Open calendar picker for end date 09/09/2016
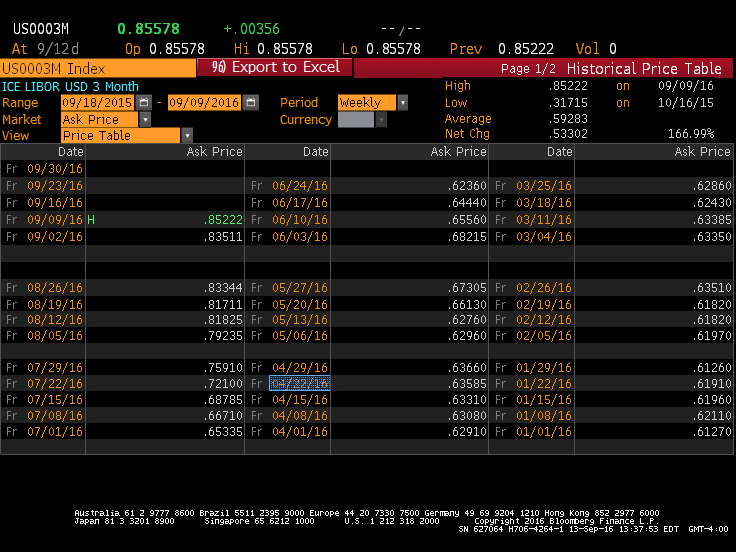The width and height of the screenshot is (736, 552). coord(251,102)
